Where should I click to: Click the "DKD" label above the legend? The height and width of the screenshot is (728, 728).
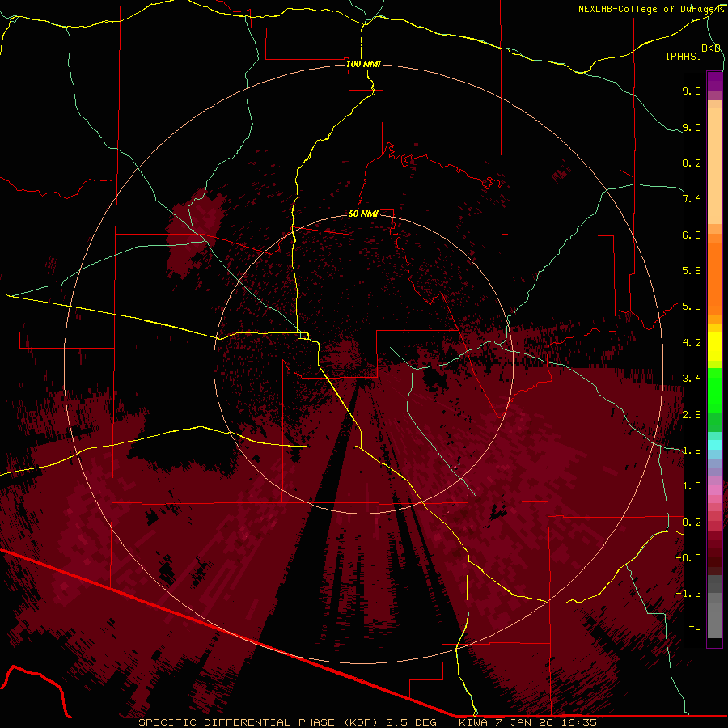point(711,48)
